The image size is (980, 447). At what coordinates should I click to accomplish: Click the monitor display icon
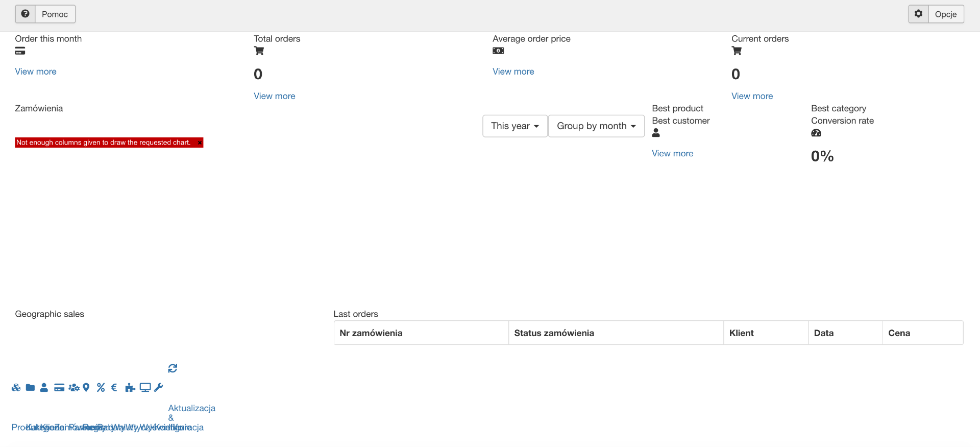pos(145,388)
